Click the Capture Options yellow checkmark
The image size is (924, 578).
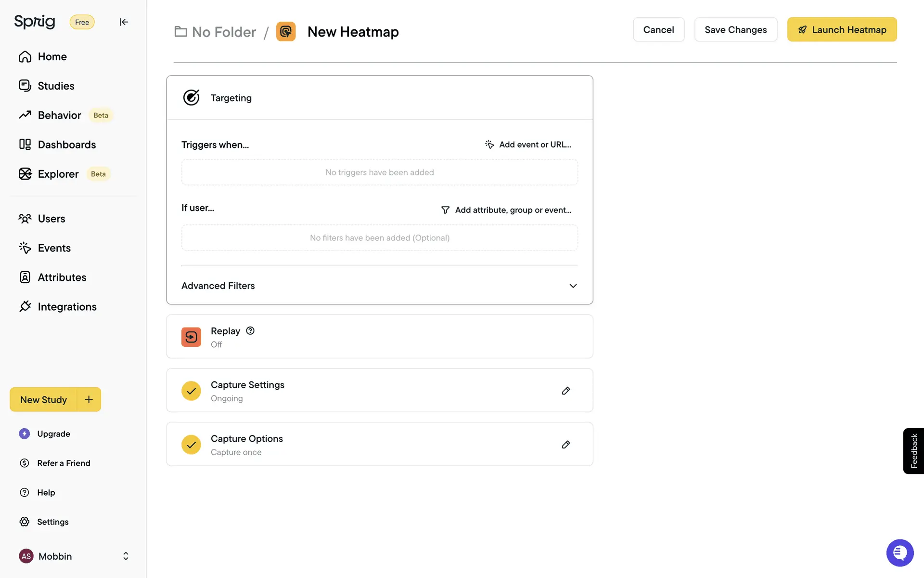coord(191,445)
